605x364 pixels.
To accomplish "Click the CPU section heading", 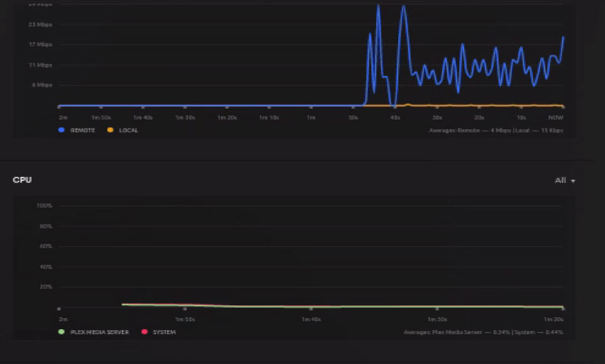I will (x=22, y=180).
